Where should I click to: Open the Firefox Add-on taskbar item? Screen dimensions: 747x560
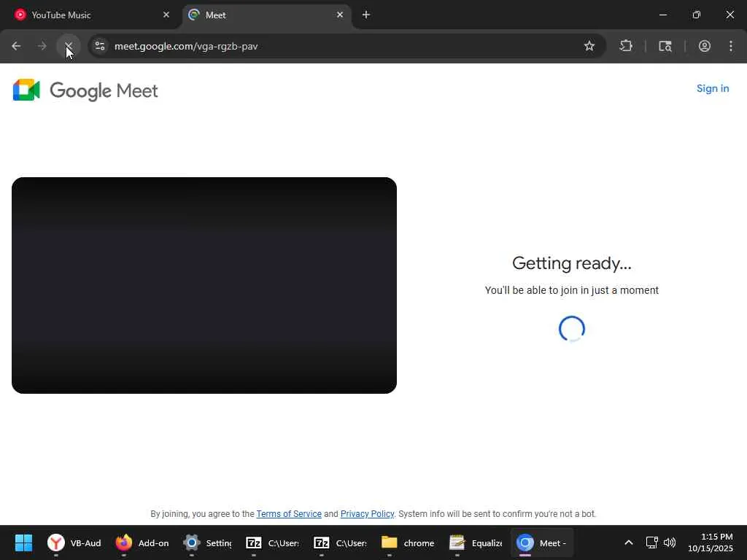coord(142,542)
